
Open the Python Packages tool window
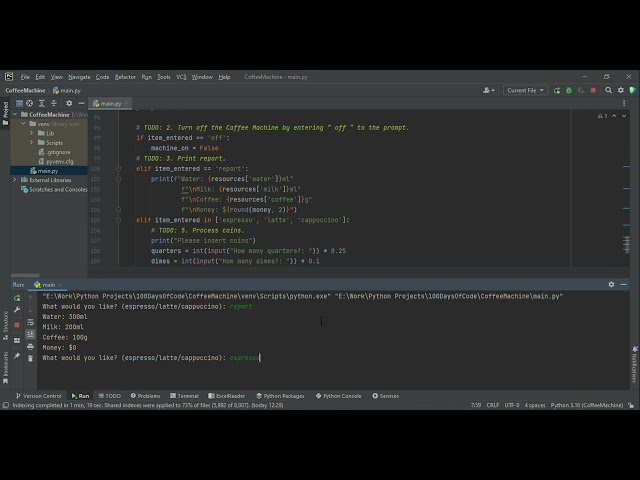(280, 396)
